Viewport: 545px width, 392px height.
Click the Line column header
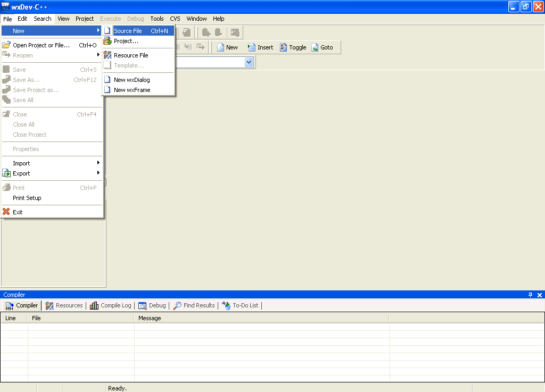click(14, 318)
